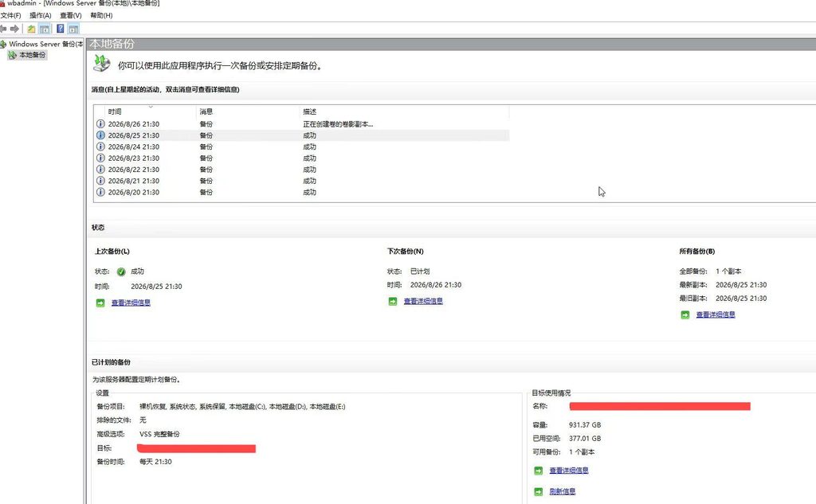Click the 931.37 GB capacity value

tap(585, 425)
